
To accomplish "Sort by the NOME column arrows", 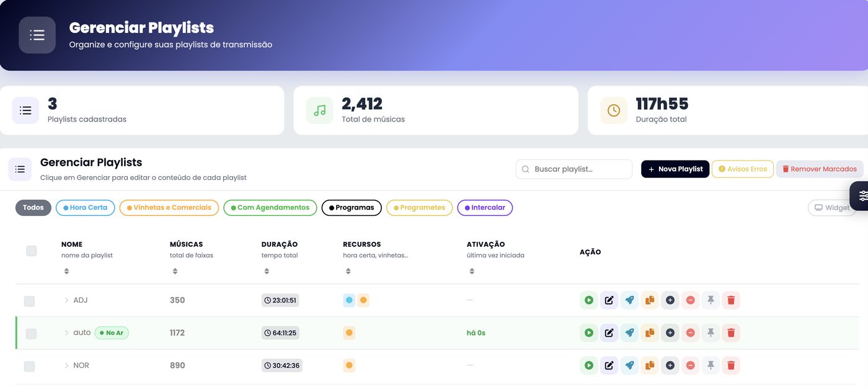I will click(66, 272).
